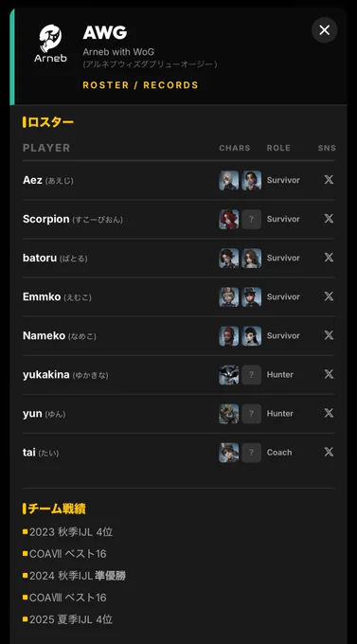Screen dimensions: 357x644
Task: Open Nameko's X social link icon
Action: [x=329, y=335]
